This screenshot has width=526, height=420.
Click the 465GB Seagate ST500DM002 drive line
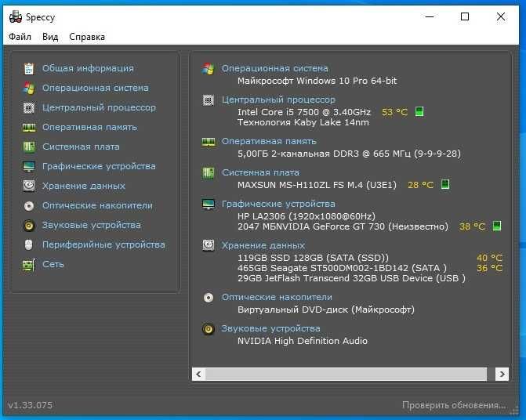pos(342,268)
